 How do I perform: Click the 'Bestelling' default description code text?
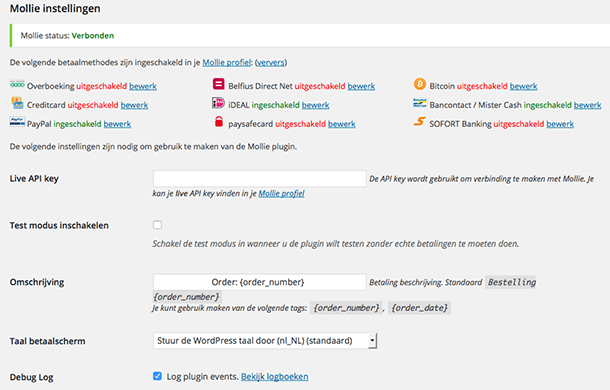tap(512, 282)
